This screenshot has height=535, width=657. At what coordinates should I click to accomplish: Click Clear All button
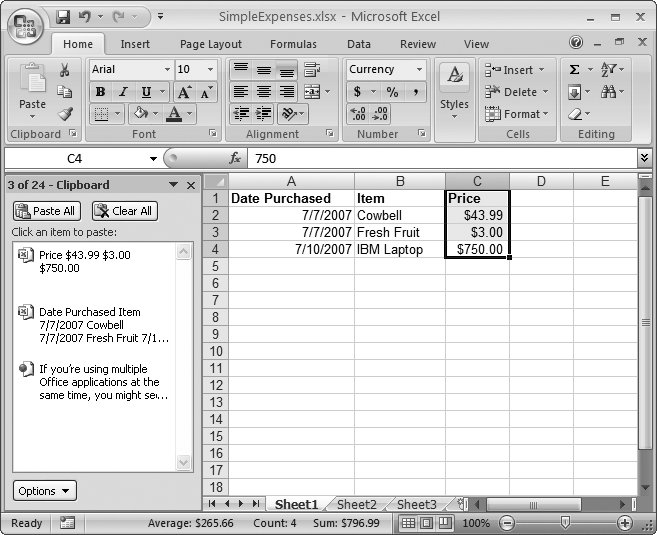[125, 211]
